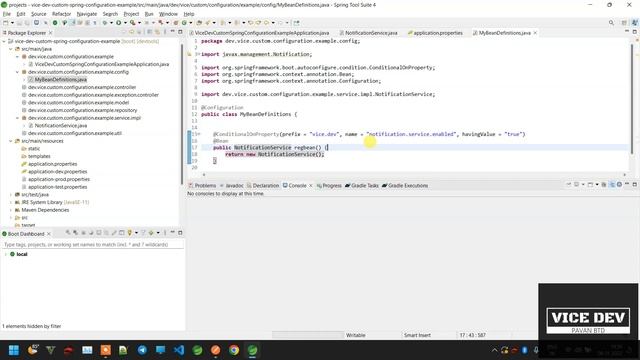Open the New wizard dropdown arrow
The image size is (640, 360).
(12, 23)
